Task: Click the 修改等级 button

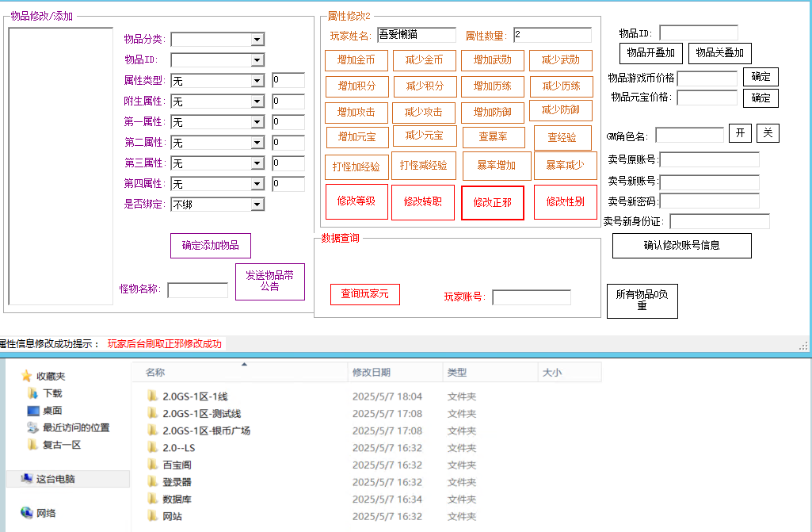Action: pyautogui.click(x=356, y=201)
